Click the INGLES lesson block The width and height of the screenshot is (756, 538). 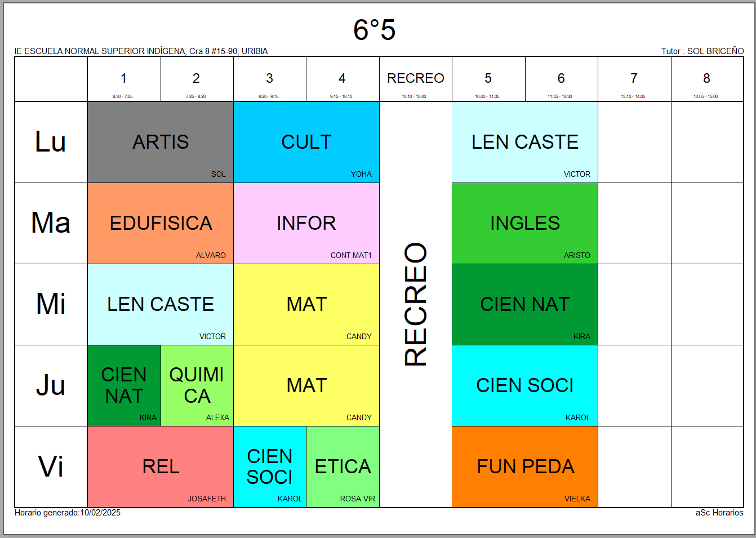[525, 223]
